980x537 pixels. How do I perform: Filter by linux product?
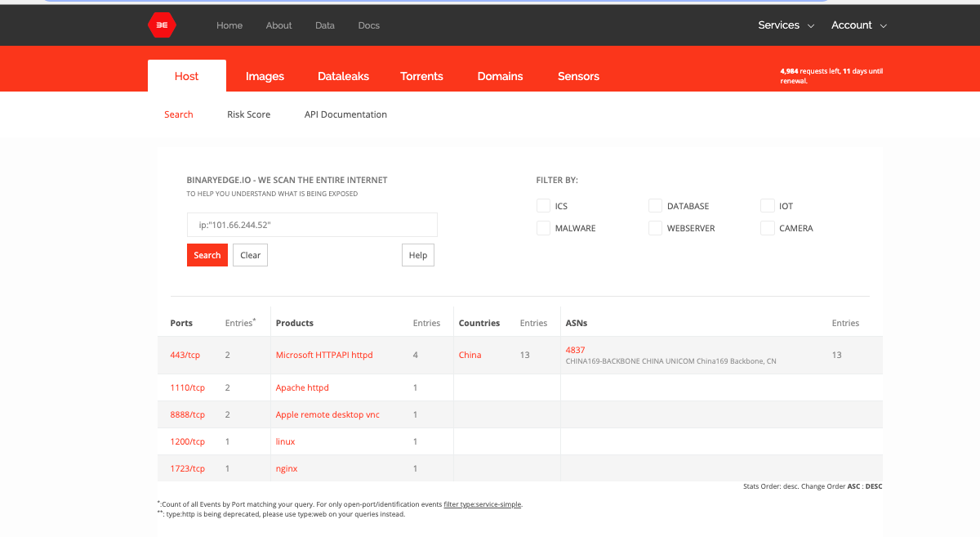[286, 441]
